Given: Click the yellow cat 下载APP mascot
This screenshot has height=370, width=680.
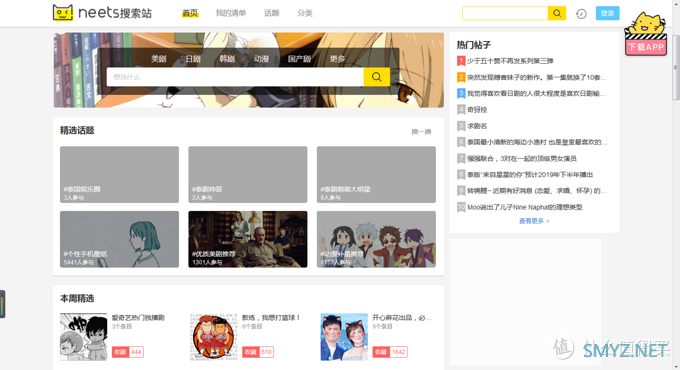Looking at the screenshot, I should click(645, 34).
